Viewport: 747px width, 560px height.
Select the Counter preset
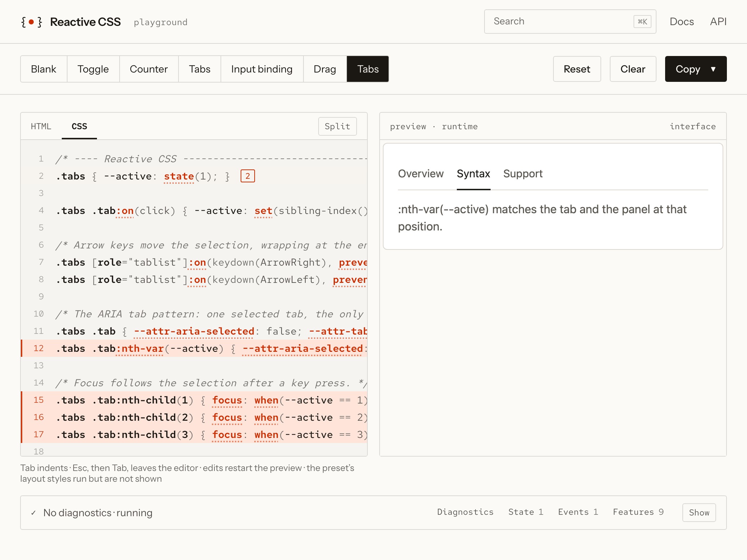coord(149,69)
